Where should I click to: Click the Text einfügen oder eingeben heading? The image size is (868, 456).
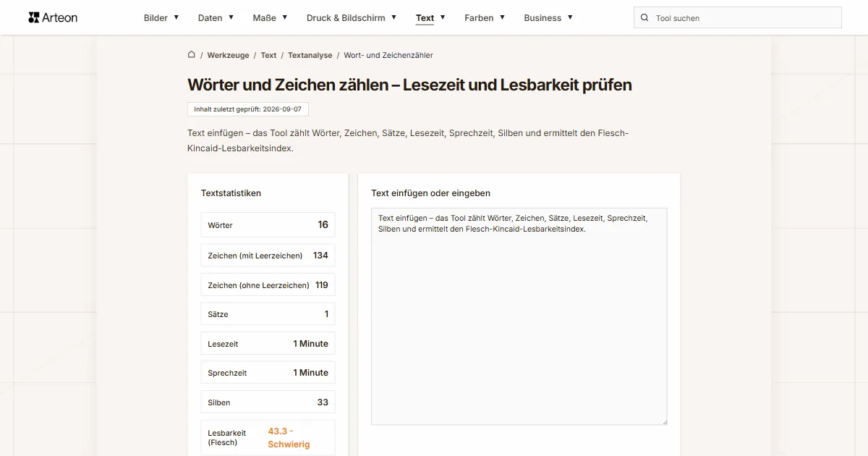pyautogui.click(x=430, y=193)
